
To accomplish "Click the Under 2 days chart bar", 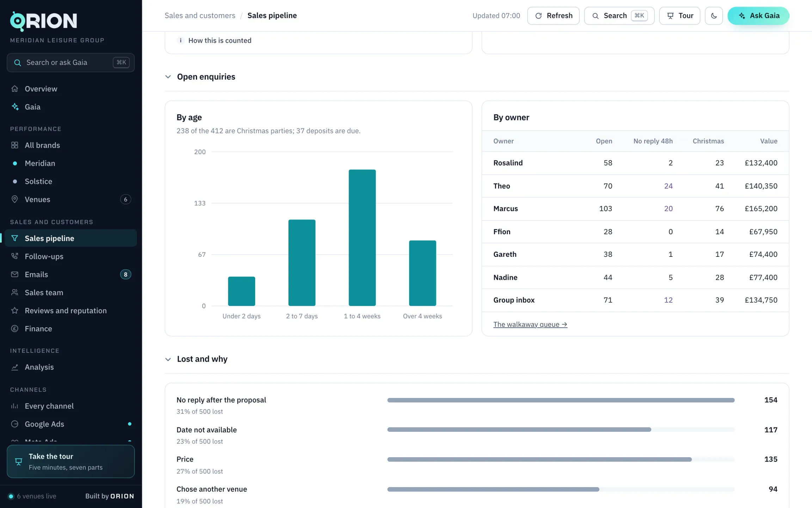I will tap(241, 291).
